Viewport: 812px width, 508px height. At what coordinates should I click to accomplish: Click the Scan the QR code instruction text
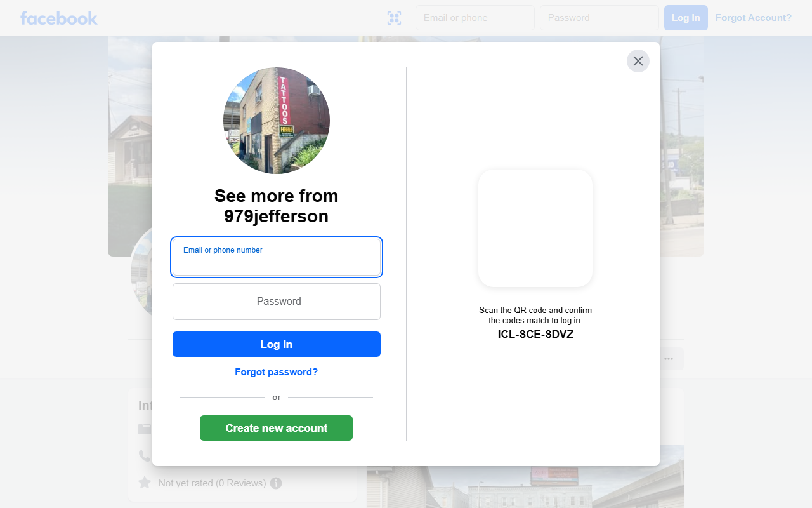point(535,316)
